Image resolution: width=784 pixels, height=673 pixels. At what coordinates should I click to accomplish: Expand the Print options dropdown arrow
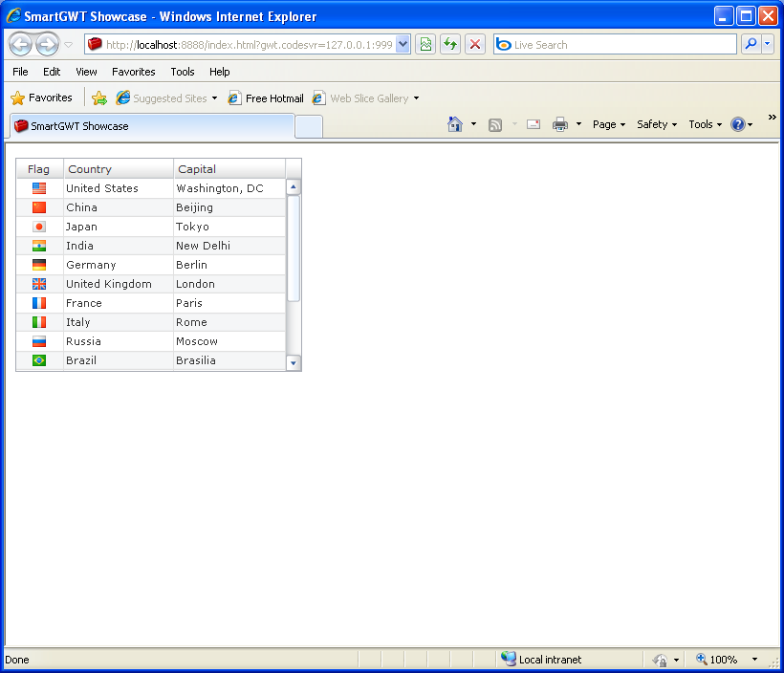click(x=579, y=124)
